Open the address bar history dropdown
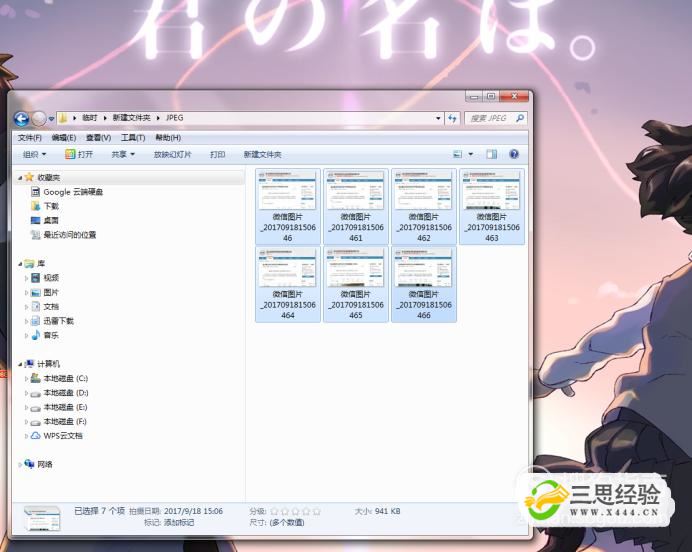The width and height of the screenshot is (692, 552). (x=438, y=118)
